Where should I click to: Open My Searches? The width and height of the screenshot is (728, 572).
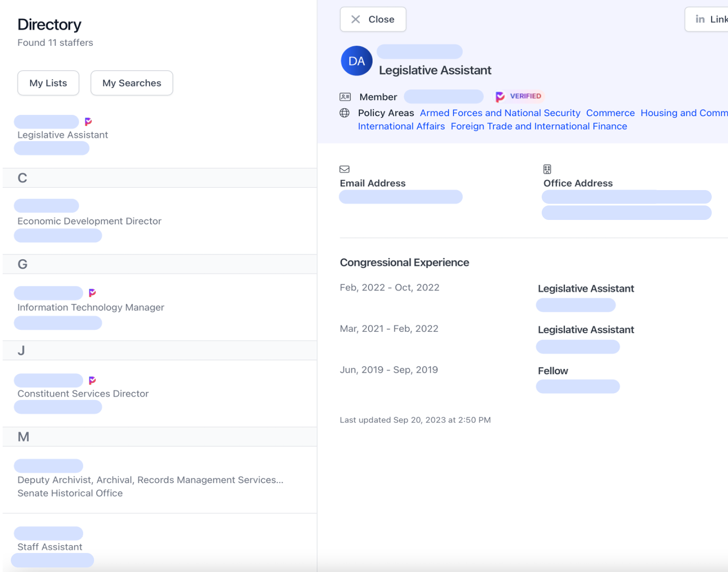[x=132, y=83]
